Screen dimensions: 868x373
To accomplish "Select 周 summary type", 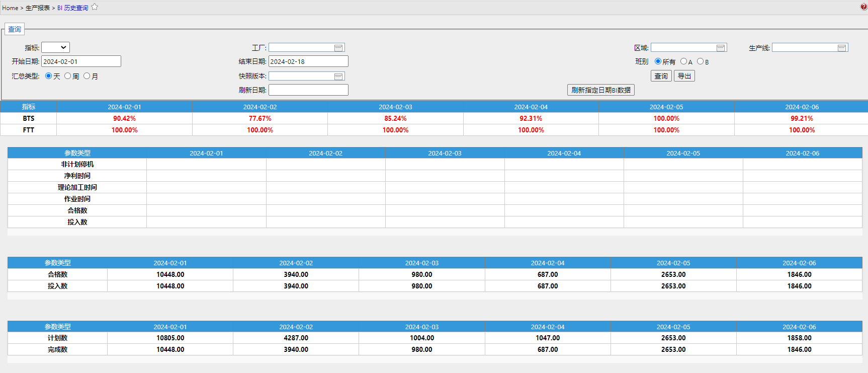I will [67, 76].
